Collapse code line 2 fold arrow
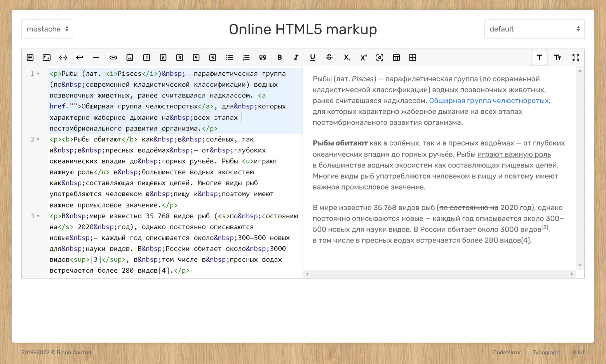This screenshot has height=364, width=606. point(38,139)
